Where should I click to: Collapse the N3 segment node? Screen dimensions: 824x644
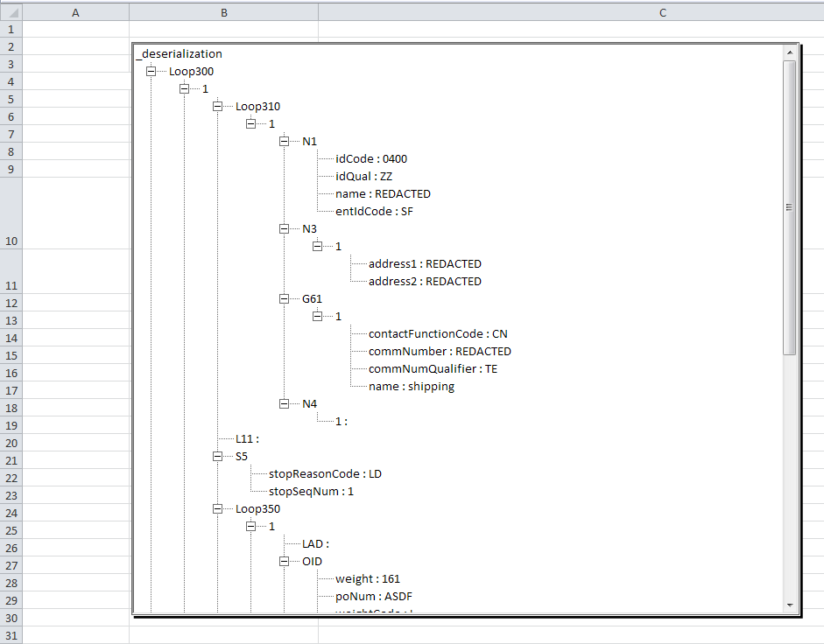(x=285, y=228)
